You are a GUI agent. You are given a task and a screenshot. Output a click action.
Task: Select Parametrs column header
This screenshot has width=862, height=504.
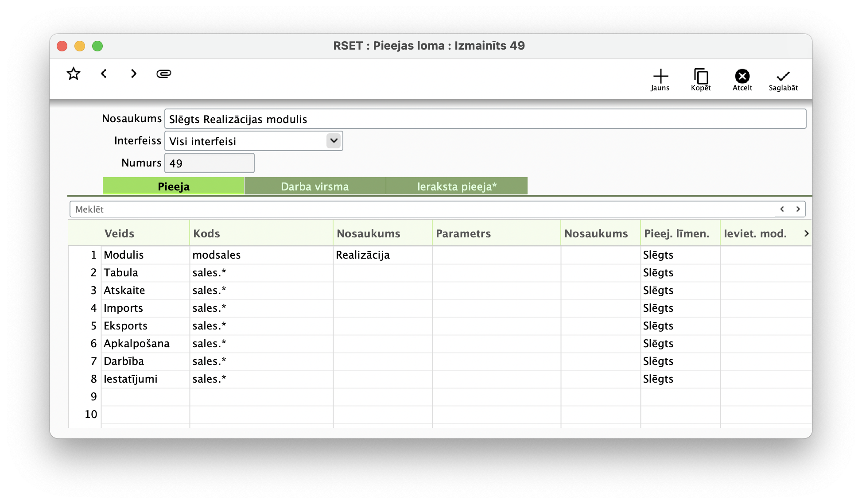click(x=496, y=233)
